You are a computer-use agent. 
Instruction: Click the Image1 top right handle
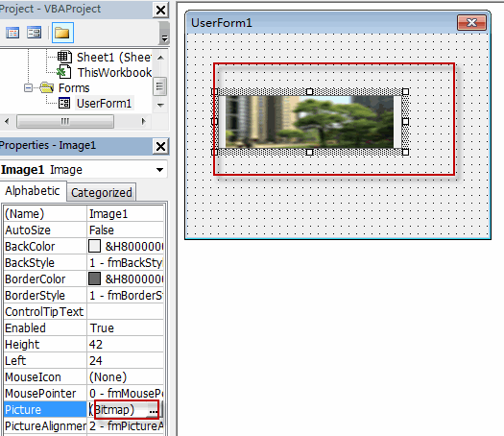click(406, 91)
